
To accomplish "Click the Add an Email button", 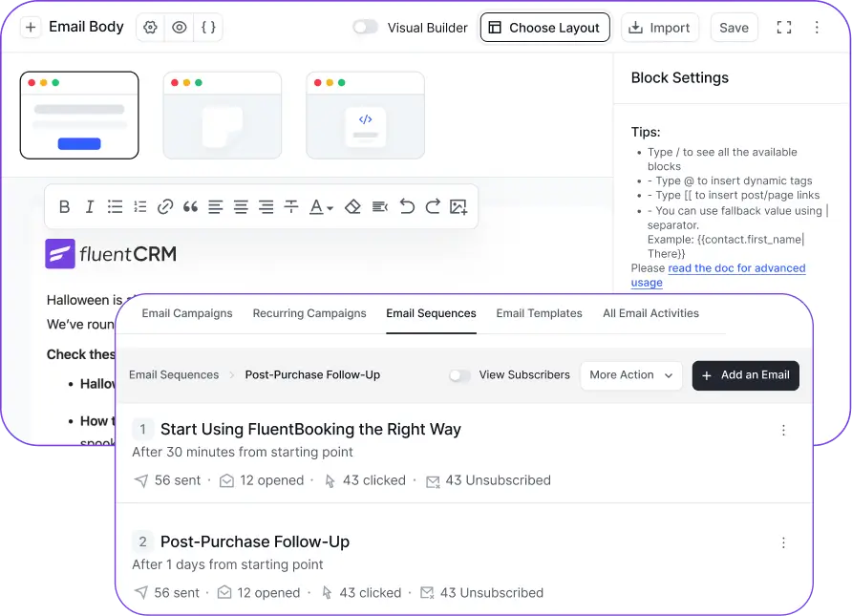I will pyautogui.click(x=745, y=375).
